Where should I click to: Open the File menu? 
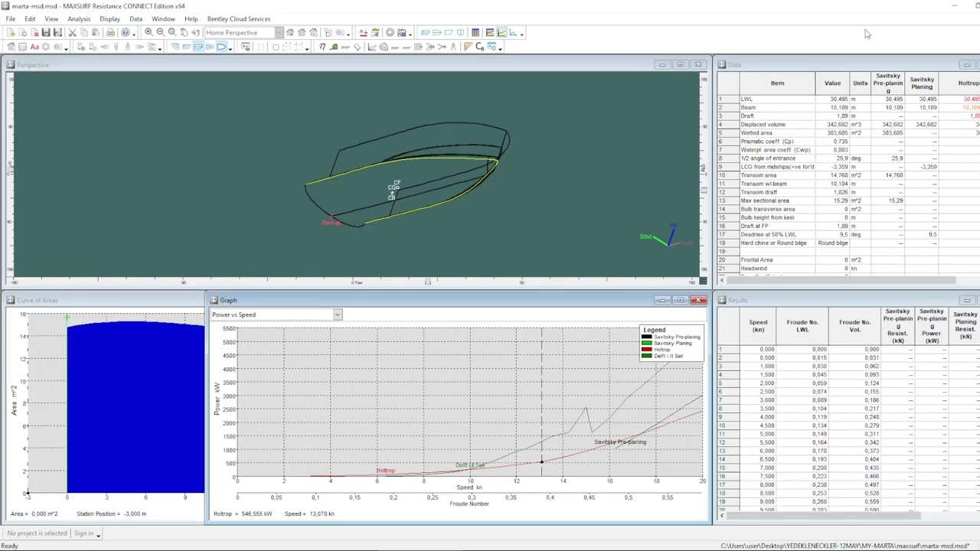tap(11, 19)
